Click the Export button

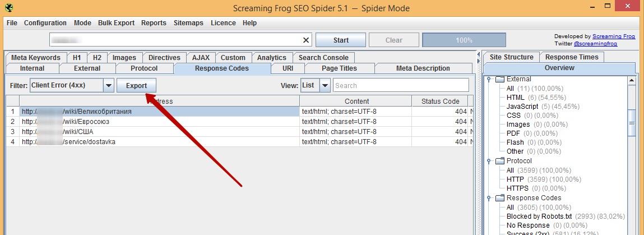[136, 85]
